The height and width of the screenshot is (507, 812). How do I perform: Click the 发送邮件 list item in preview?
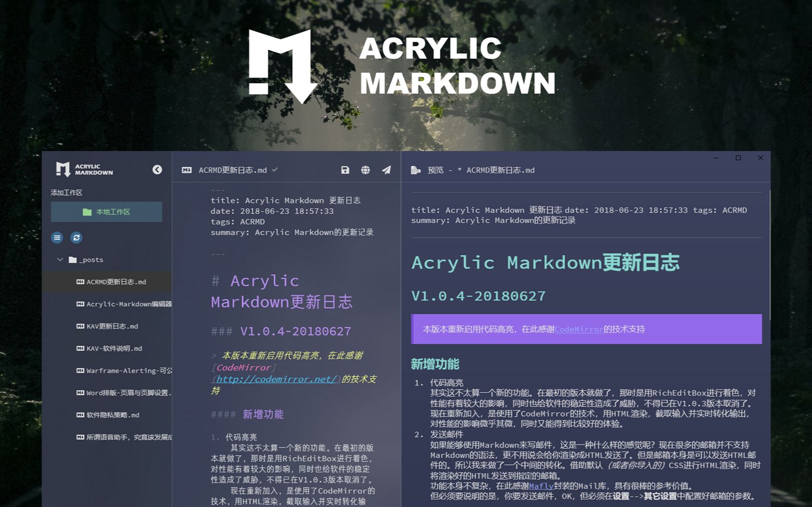pos(447,434)
